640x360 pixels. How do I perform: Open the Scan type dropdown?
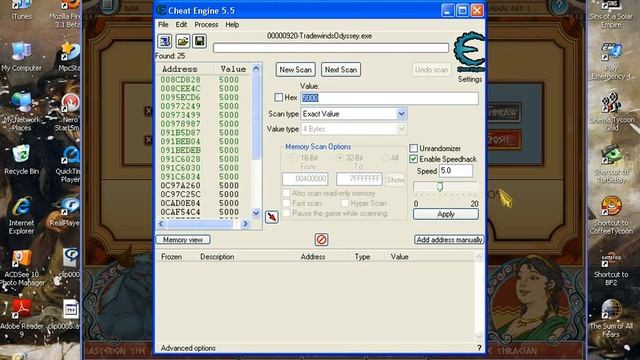tap(401, 114)
